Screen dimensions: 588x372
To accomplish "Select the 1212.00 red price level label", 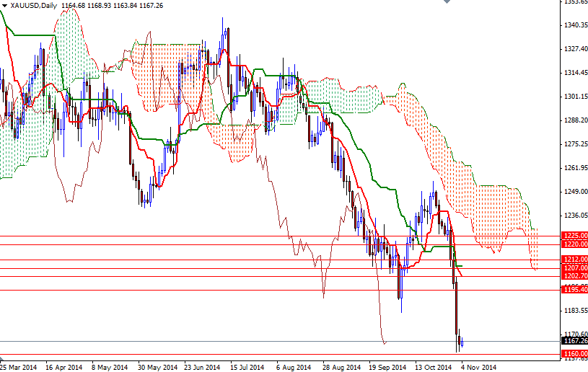I will [x=574, y=260].
